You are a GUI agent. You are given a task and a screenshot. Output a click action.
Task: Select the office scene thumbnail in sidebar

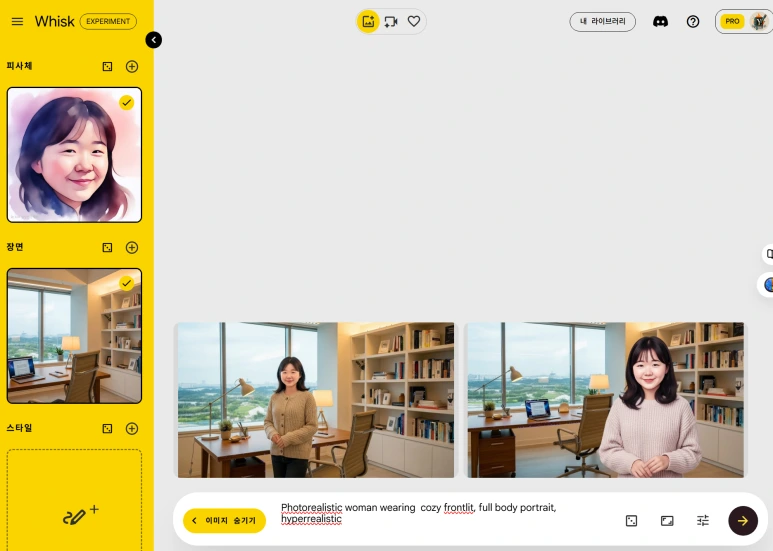(74, 336)
